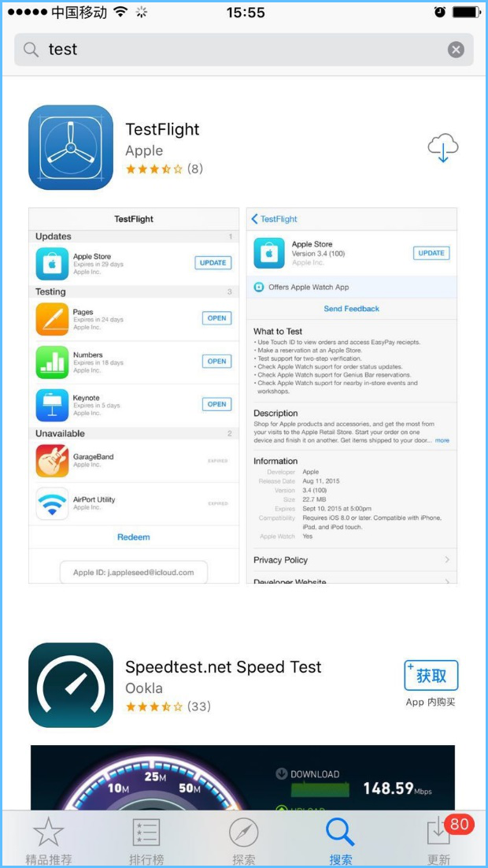488x868 pixels.
Task: View first TestFlight screenshot preview
Action: (134, 395)
